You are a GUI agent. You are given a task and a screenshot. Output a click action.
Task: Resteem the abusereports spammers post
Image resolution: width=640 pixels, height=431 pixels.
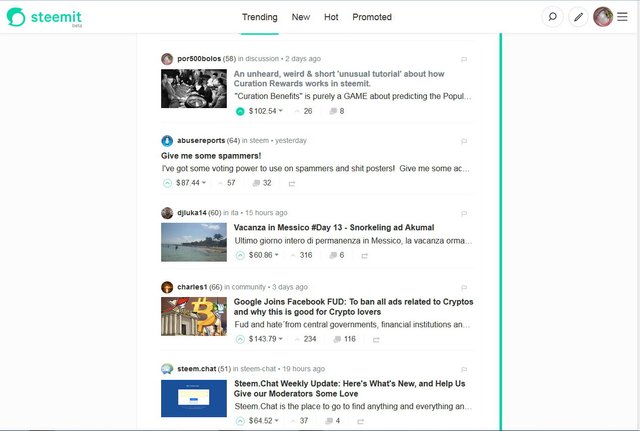(x=292, y=184)
